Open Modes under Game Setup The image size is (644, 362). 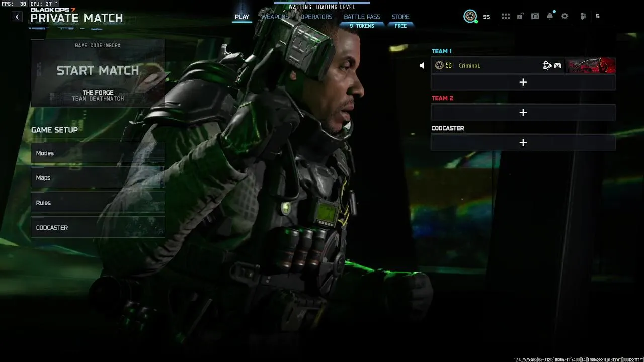pyautogui.click(x=98, y=153)
